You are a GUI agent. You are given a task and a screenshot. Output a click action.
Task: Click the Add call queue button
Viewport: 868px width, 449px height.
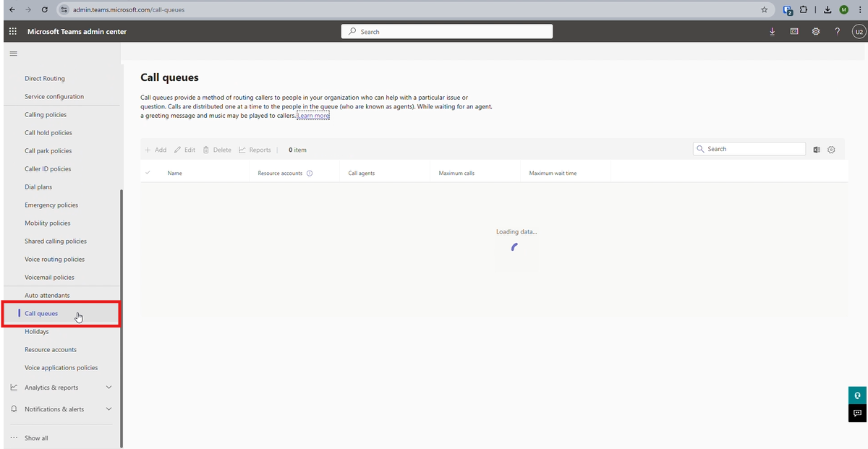tap(156, 150)
